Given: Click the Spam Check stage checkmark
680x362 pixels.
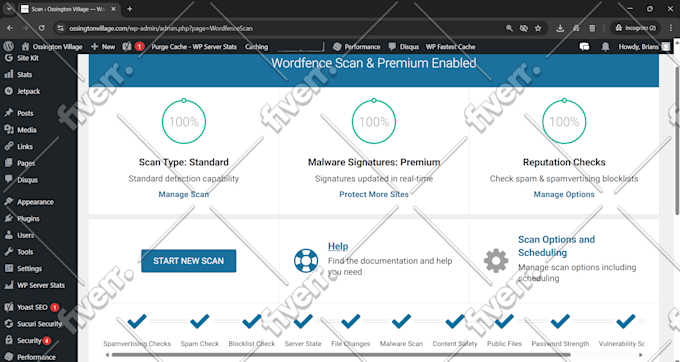Looking at the screenshot, I should [x=199, y=322].
